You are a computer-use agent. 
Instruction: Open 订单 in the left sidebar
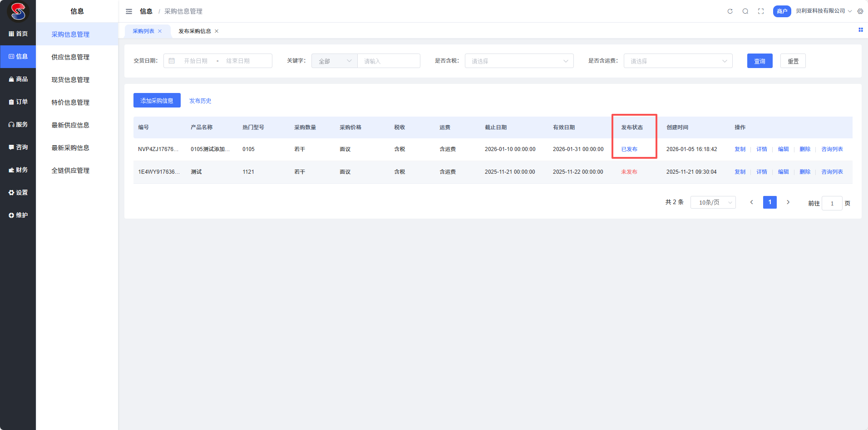click(18, 102)
